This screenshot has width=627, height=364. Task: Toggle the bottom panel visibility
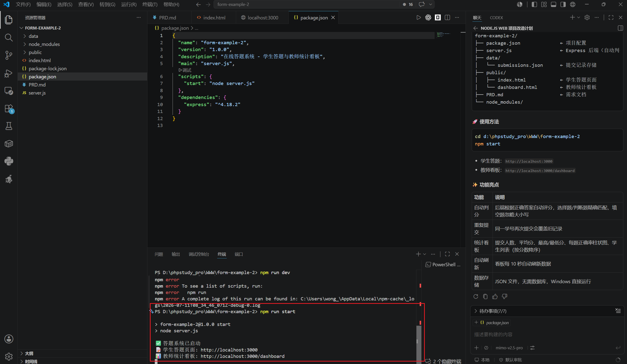553,4
